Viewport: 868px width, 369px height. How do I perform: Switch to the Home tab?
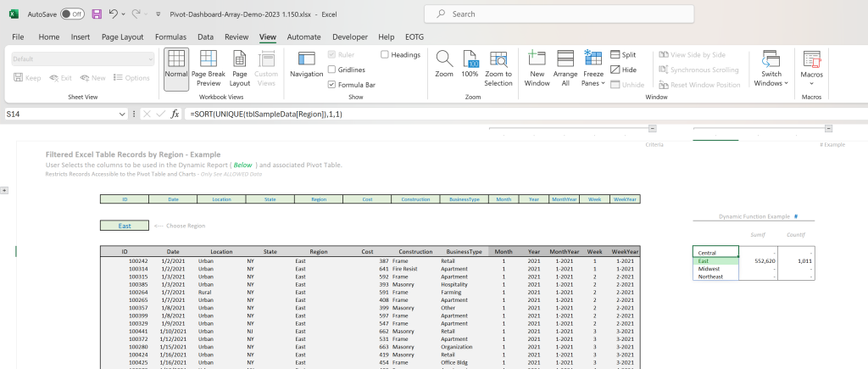[x=48, y=37]
